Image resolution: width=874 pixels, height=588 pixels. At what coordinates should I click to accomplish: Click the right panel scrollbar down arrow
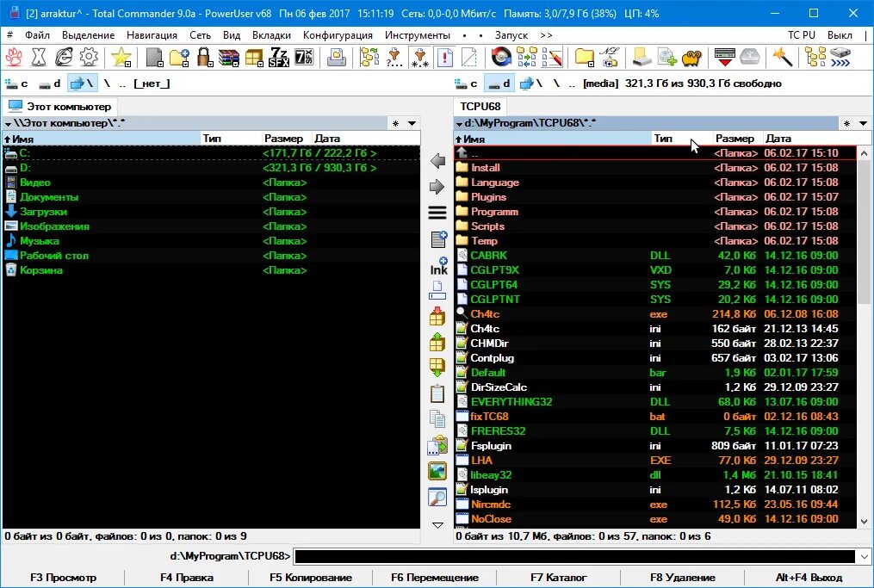tap(864, 522)
